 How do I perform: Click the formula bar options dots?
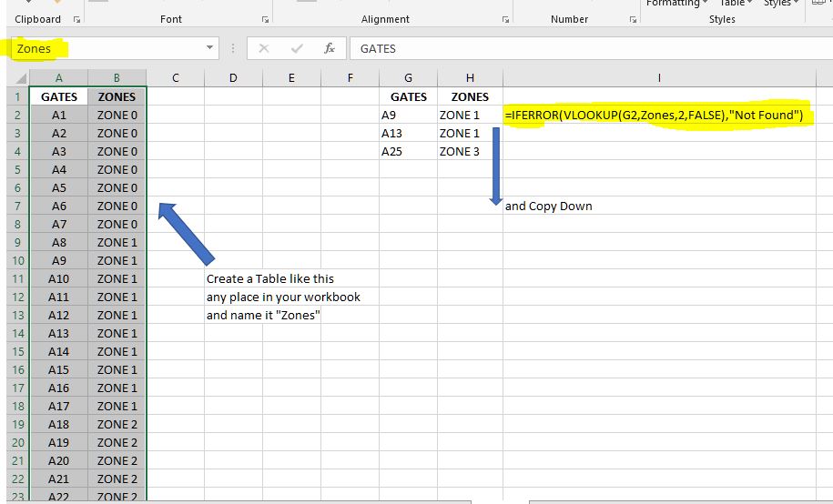(233, 49)
